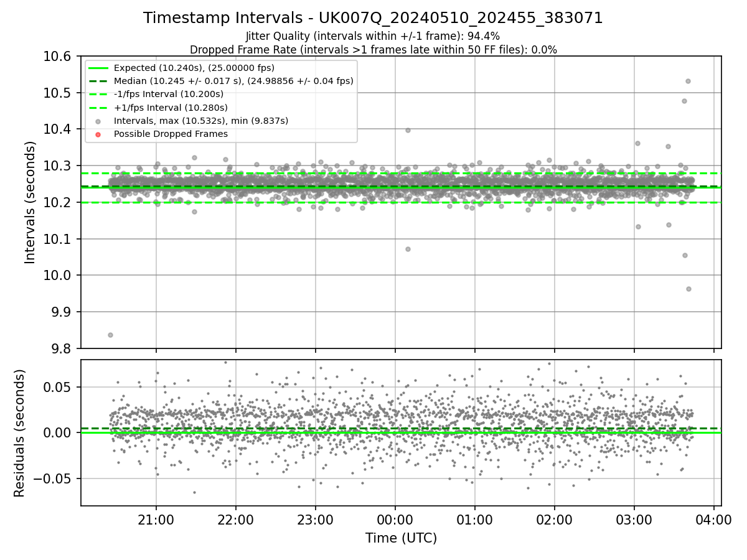Screen dimensions: 747x560
Task: Select the 'Jitter Quality' 94.4% subtitle text
Action: pos(373,37)
